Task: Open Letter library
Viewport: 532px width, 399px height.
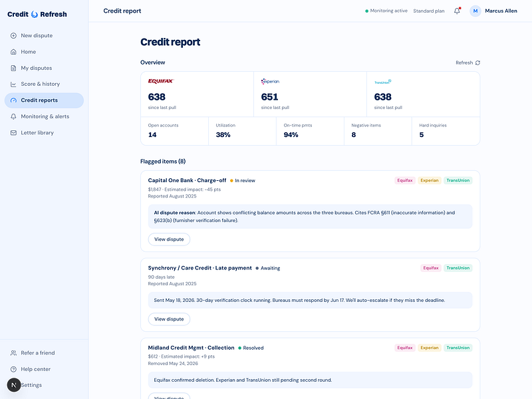Action: 44,133
